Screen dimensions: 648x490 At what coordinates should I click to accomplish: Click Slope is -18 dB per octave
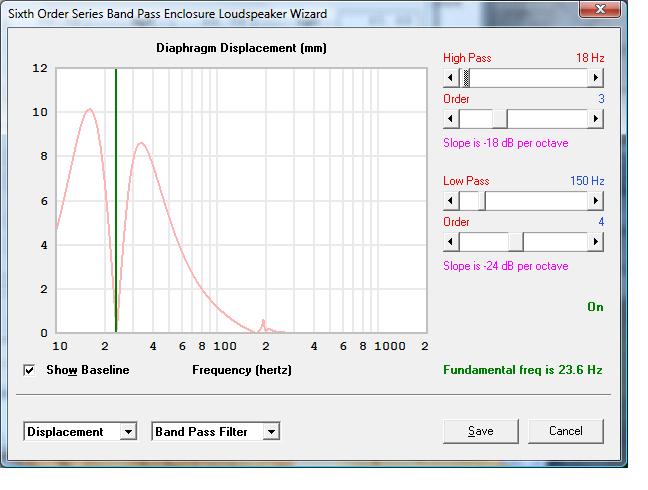click(x=506, y=143)
